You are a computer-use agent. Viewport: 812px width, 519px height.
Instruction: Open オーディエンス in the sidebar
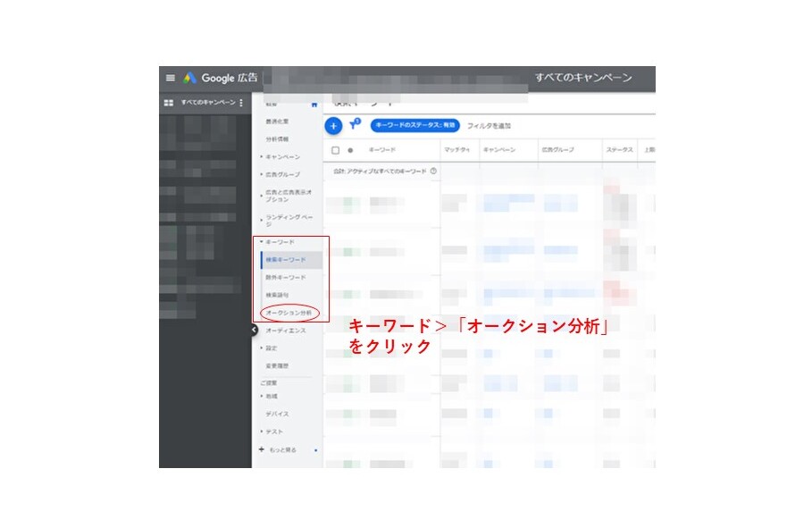click(x=285, y=331)
